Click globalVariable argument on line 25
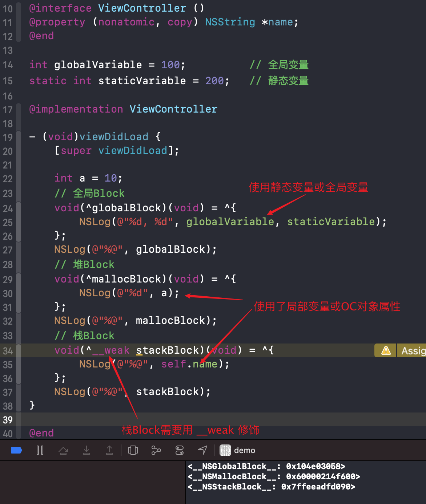Viewport: 426px width, 504px height. 230,221
